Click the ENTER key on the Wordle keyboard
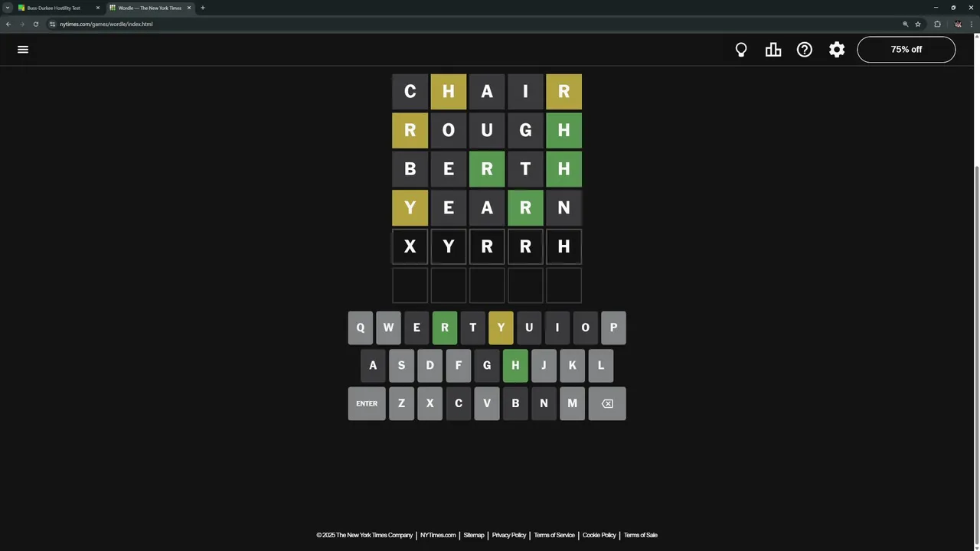This screenshot has width=980, height=551. pyautogui.click(x=367, y=403)
